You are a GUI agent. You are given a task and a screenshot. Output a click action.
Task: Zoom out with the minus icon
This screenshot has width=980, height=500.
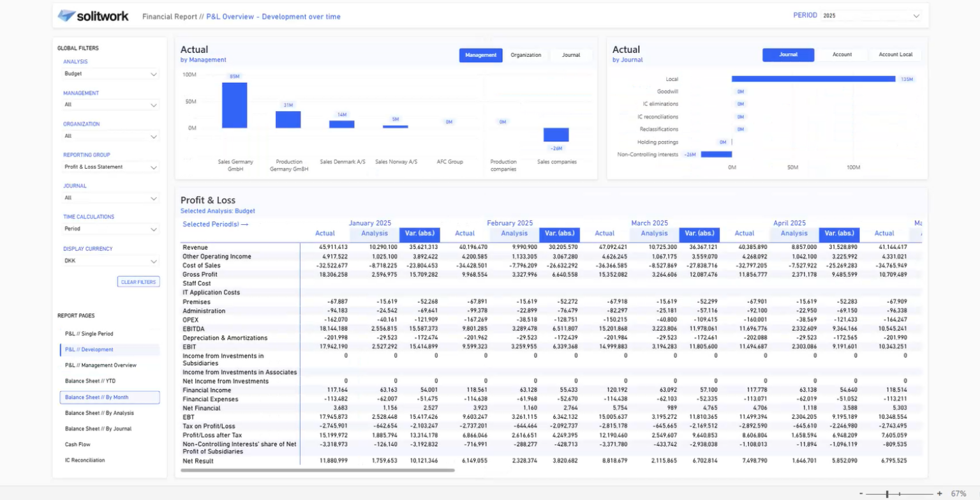click(861, 494)
